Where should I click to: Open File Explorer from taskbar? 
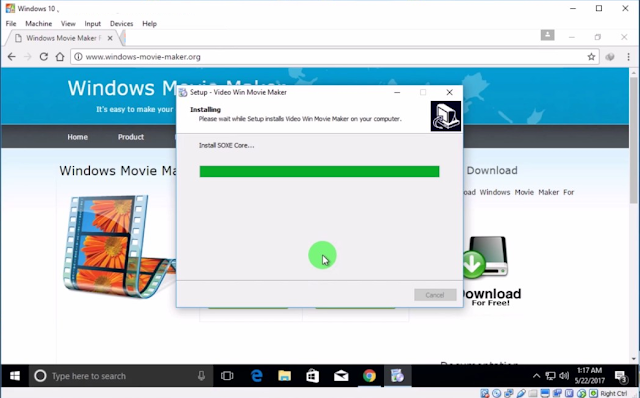pyautogui.click(x=284, y=376)
